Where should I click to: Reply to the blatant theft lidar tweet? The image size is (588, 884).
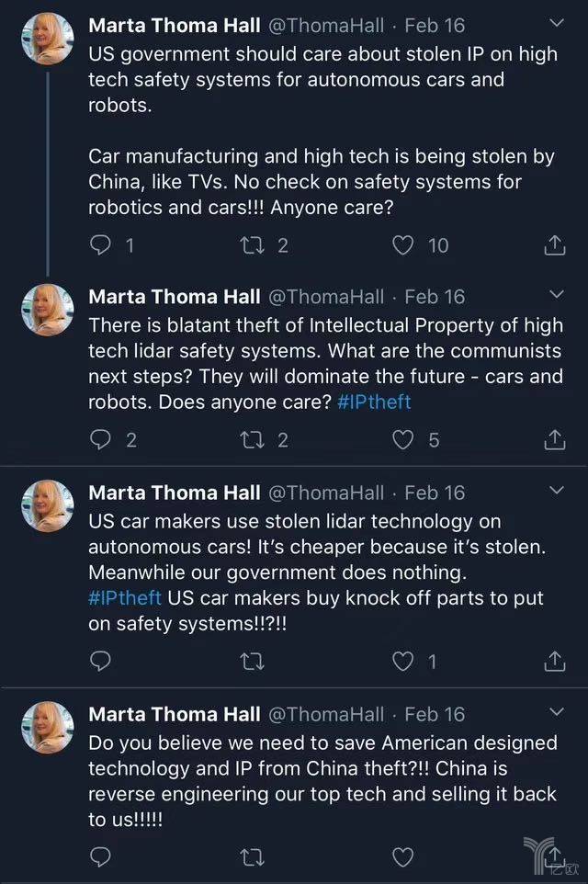pos(101,440)
